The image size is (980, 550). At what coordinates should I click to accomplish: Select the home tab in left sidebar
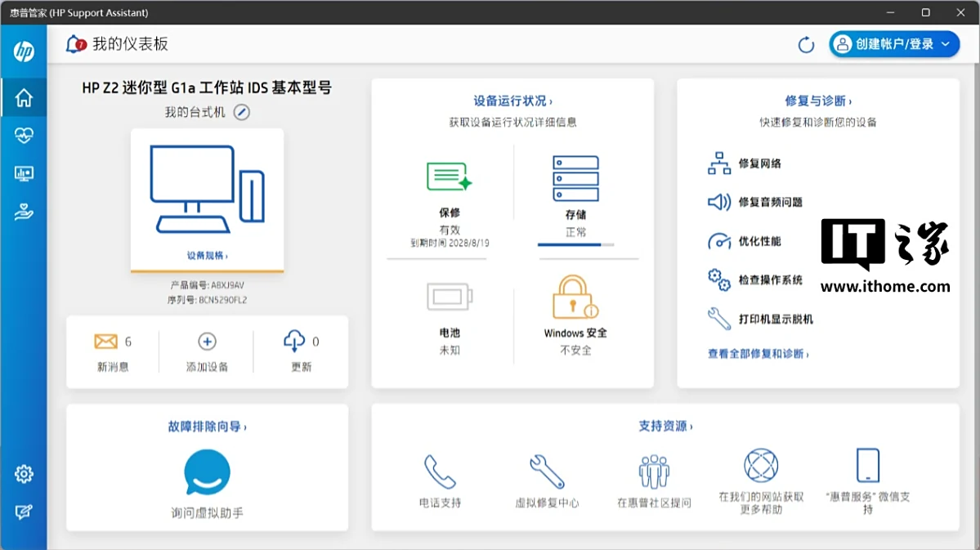(x=24, y=97)
